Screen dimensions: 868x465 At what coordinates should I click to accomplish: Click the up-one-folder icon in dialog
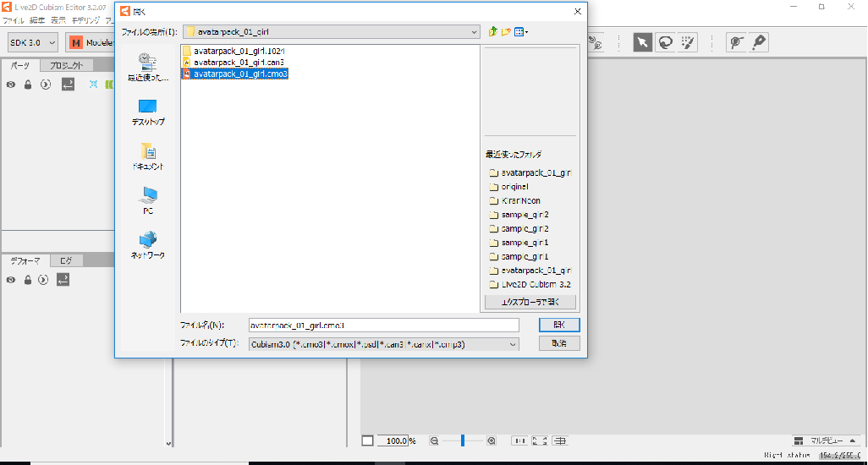[x=492, y=32]
